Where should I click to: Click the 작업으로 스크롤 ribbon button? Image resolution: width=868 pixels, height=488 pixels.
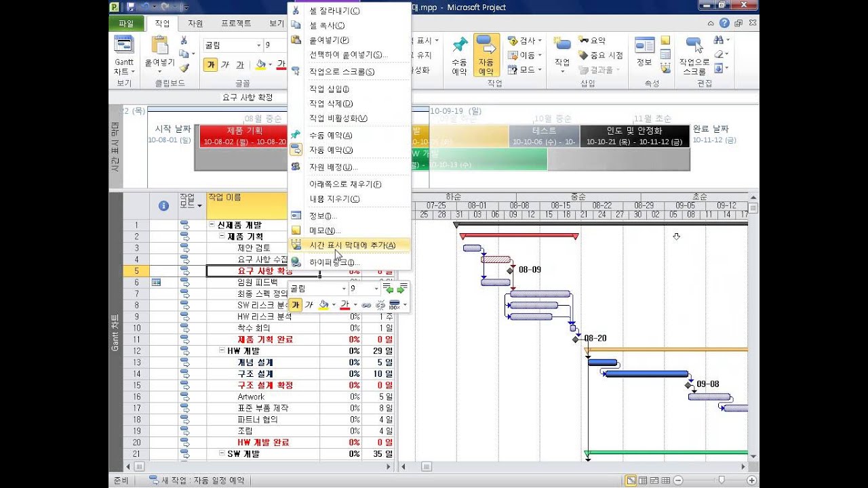[694, 56]
